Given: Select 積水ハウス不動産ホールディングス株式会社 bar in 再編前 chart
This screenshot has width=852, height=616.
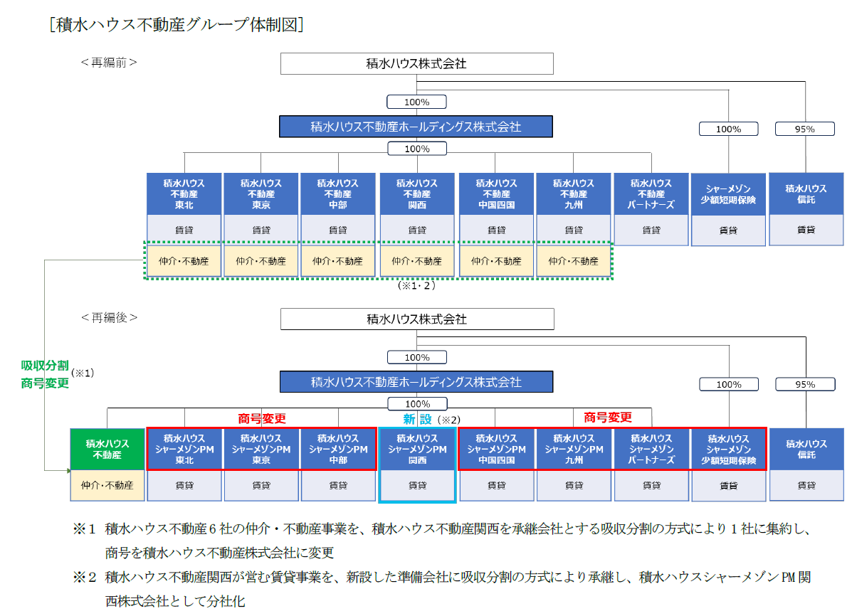Looking at the screenshot, I should (416, 127).
